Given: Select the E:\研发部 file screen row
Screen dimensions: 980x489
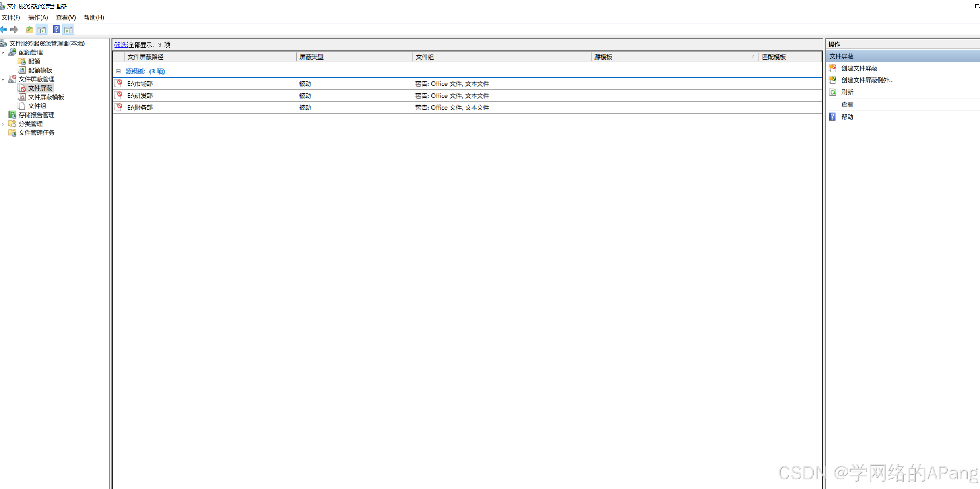Looking at the screenshot, I should (140, 96).
